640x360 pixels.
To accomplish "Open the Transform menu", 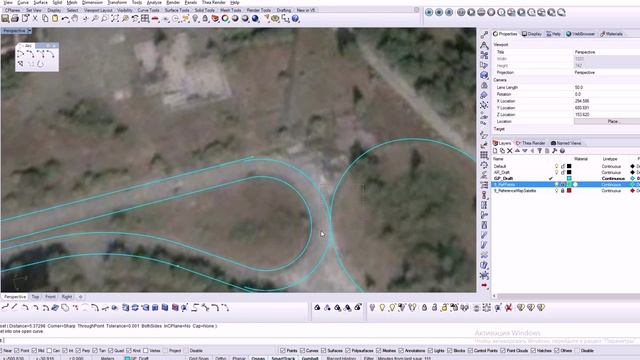I will coord(116,2).
